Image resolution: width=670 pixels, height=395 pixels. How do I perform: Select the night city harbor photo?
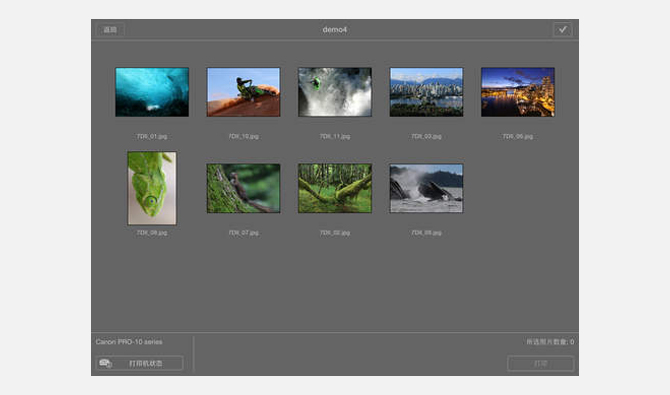517,92
